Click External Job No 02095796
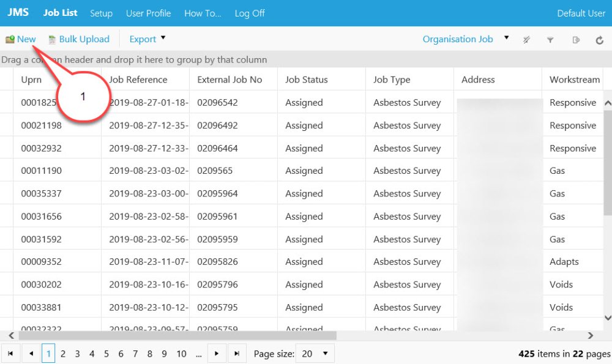 click(217, 284)
